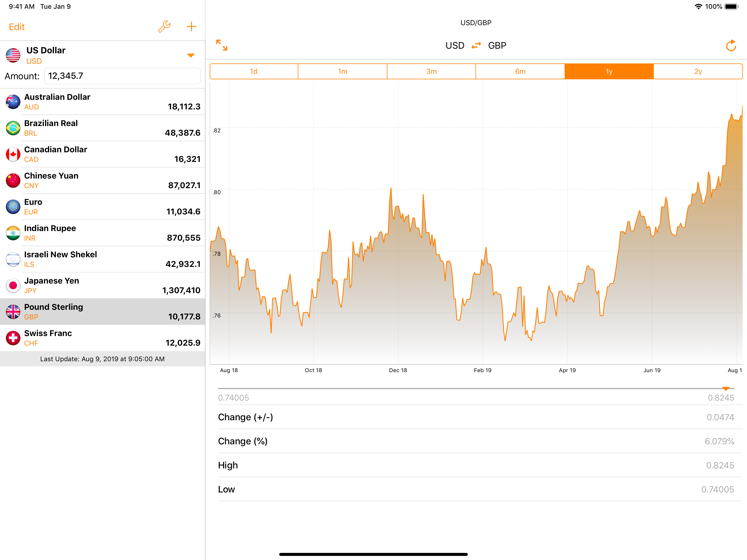Tap the Chinese flag icon
The width and height of the screenshot is (747, 560).
click(13, 180)
